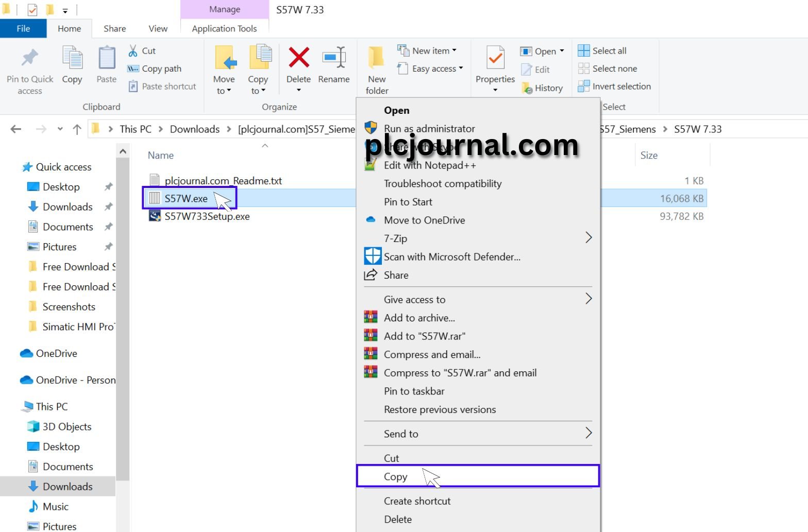Open the Application Tools tab
The image size is (808, 532).
tap(224, 28)
